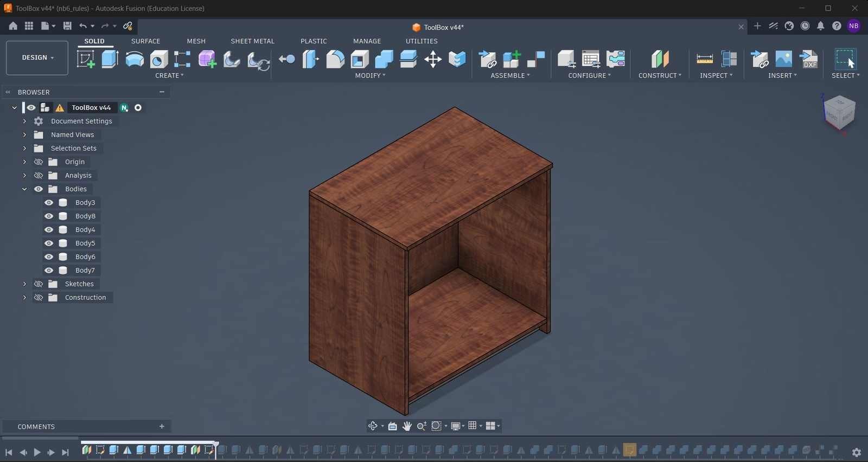Open the Look At tool
This screenshot has width=868, height=462.
click(x=392, y=426)
